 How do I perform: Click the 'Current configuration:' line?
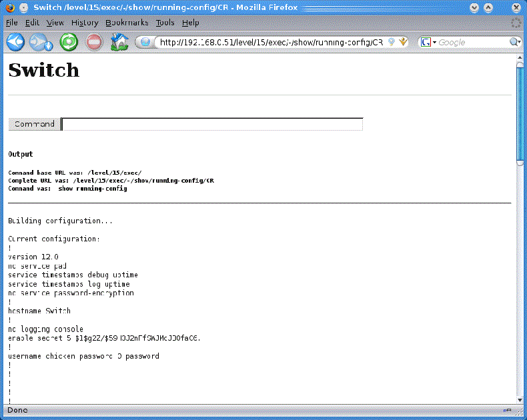pos(54,239)
